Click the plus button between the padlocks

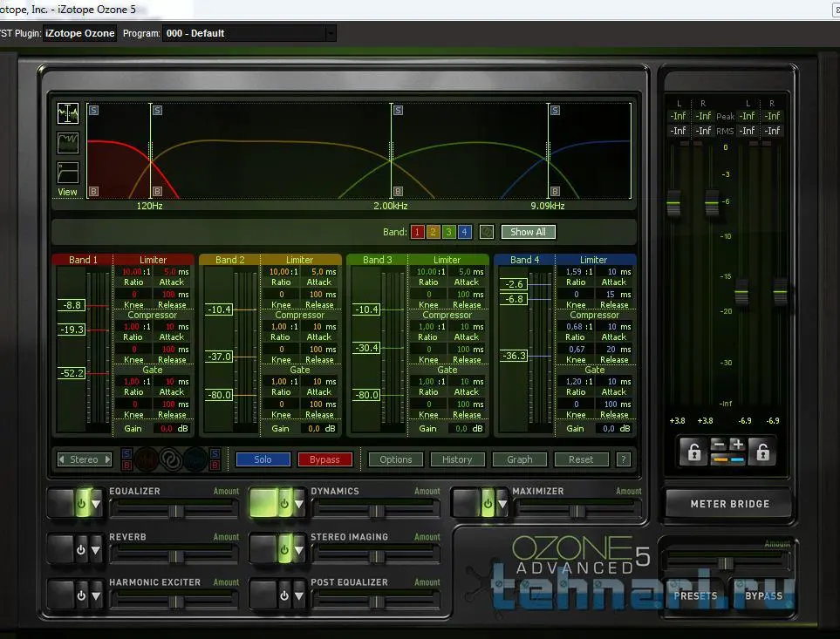pos(737,445)
